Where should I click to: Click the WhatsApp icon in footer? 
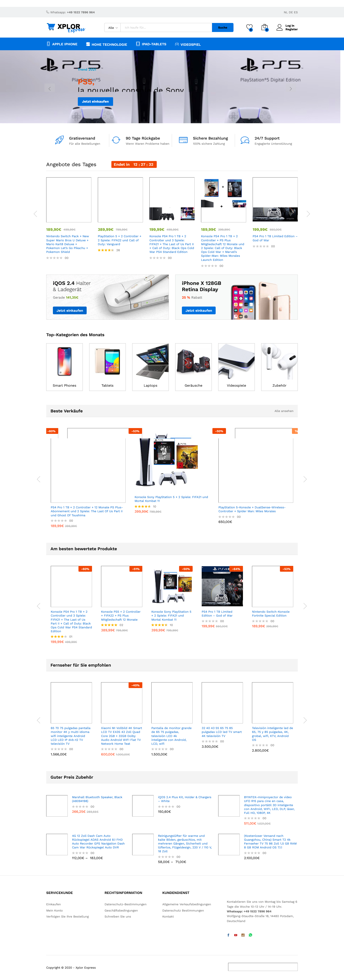[x=250, y=935]
